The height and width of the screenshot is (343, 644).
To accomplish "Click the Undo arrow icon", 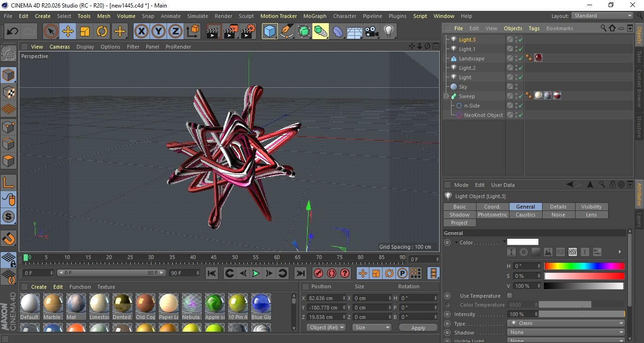I will point(13,32).
